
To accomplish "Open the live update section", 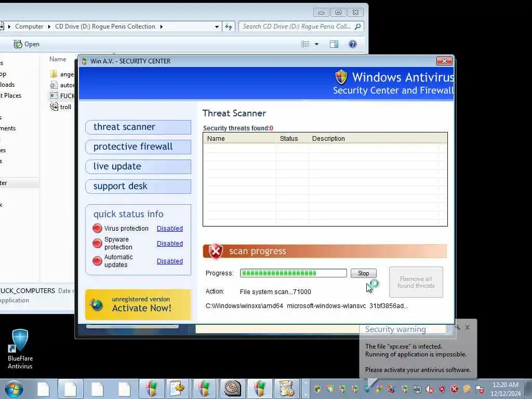I will coord(138,166).
